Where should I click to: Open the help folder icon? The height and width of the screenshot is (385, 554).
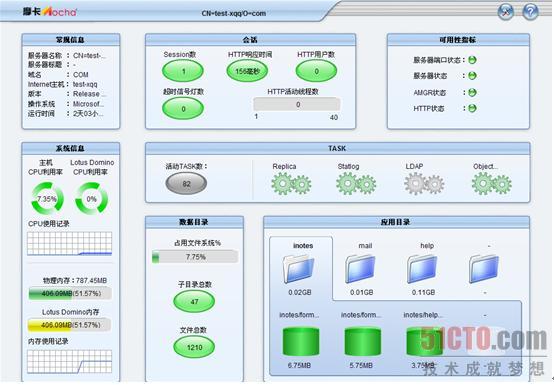(422, 269)
